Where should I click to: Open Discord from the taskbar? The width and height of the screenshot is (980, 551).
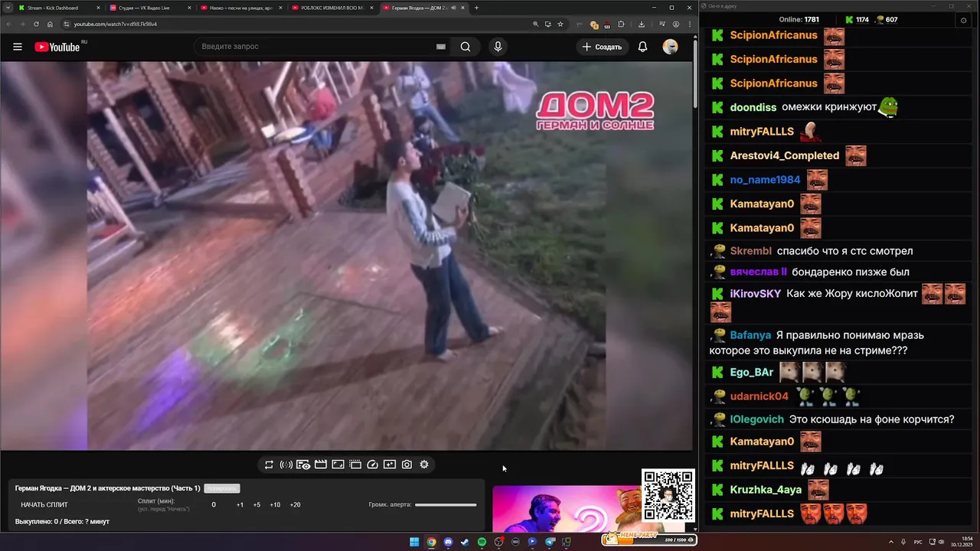click(x=448, y=542)
